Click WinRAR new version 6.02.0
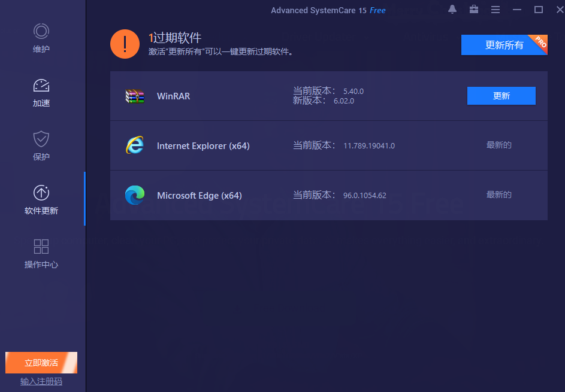 pos(344,101)
